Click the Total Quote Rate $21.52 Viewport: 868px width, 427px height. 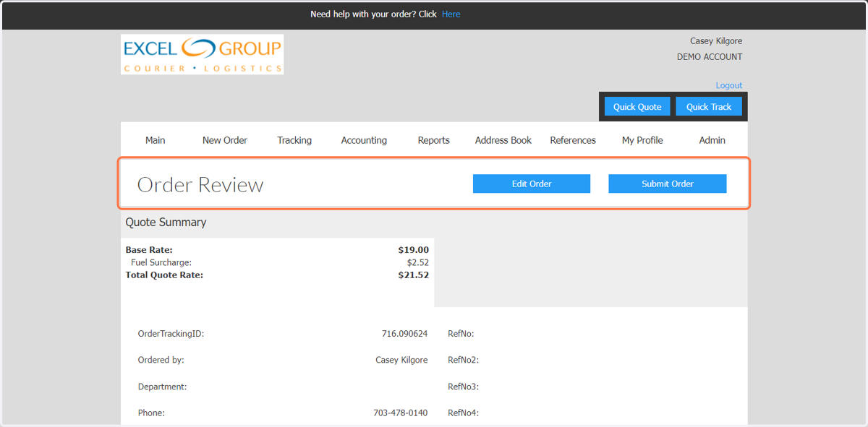click(x=413, y=275)
